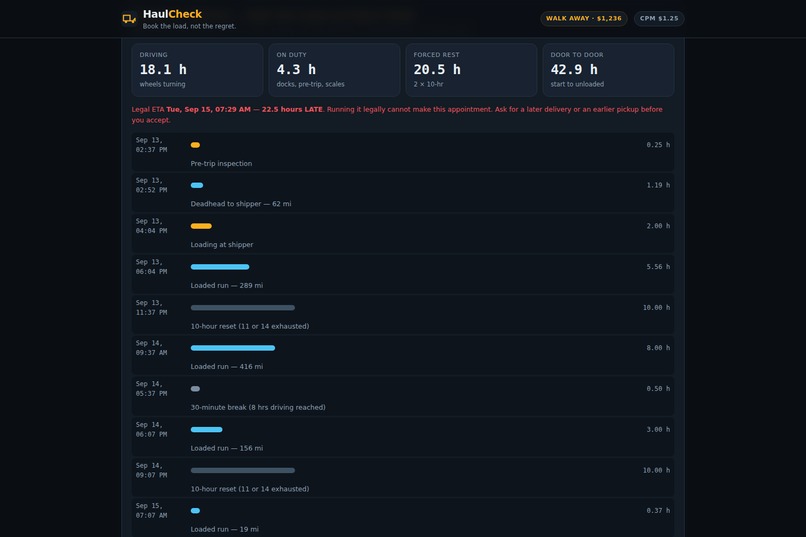Click the gray 30-minute break pill

click(x=195, y=389)
